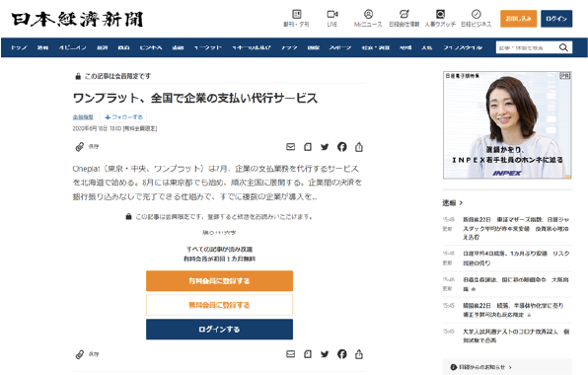Expand the 速報 section chevron
The image size is (588, 375).
click(x=462, y=203)
